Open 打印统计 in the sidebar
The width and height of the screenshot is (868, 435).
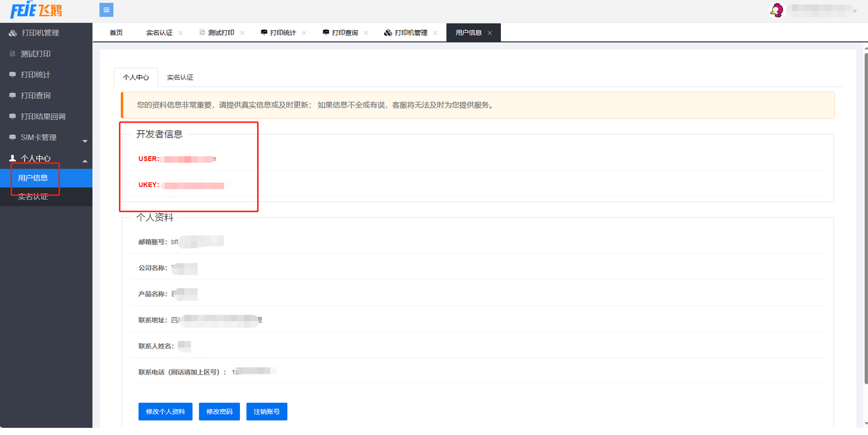(x=35, y=75)
